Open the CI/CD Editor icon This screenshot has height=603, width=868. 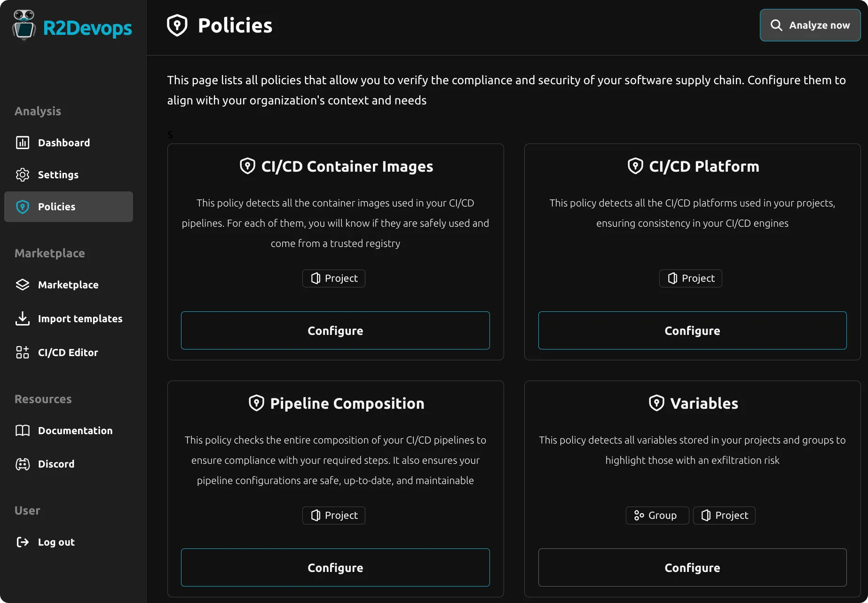pos(22,352)
